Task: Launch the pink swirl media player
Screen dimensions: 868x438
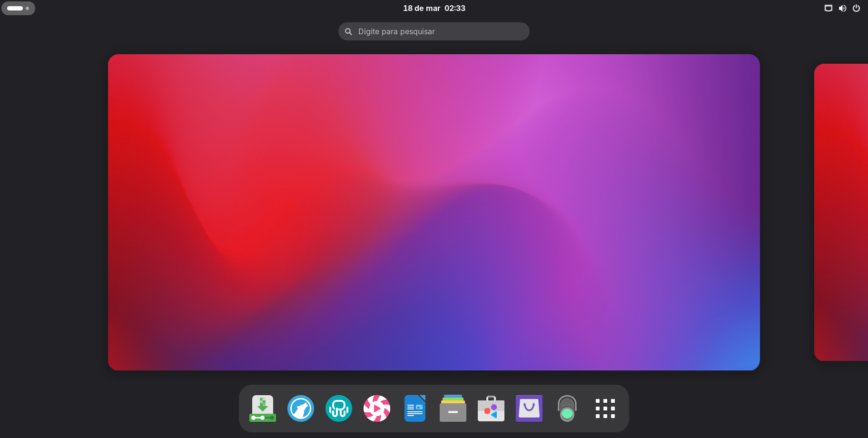Action: 377,409
